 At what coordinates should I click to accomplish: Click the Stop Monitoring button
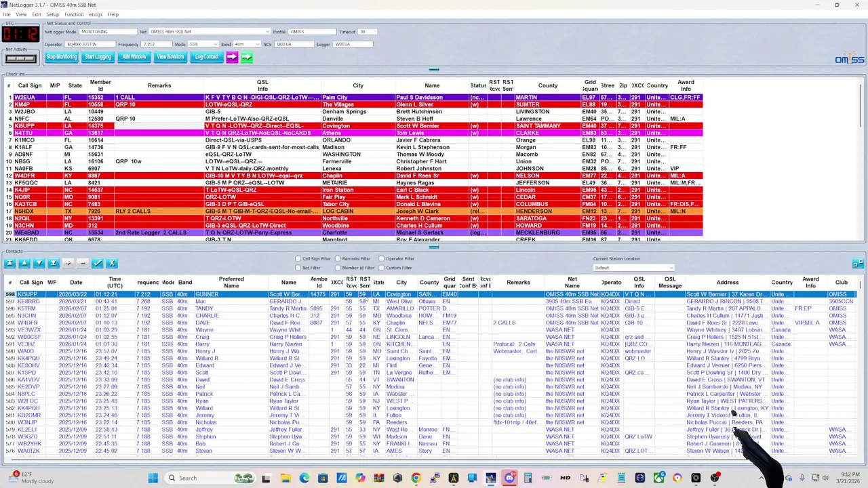point(62,57)
